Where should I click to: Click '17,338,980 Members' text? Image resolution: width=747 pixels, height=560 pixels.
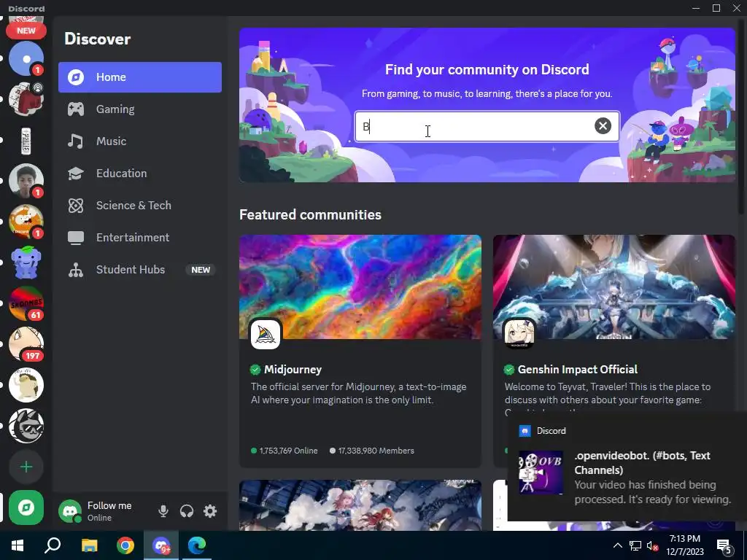coord(376,451)
